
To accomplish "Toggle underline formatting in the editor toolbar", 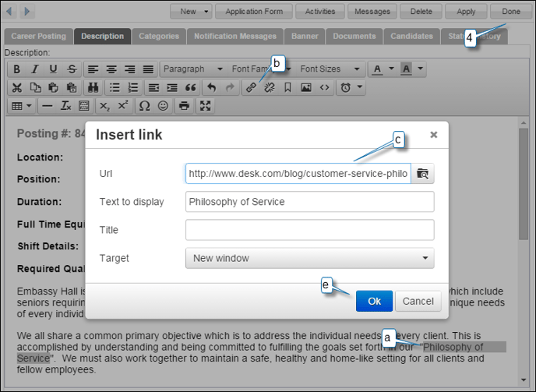I will (54, 69).
